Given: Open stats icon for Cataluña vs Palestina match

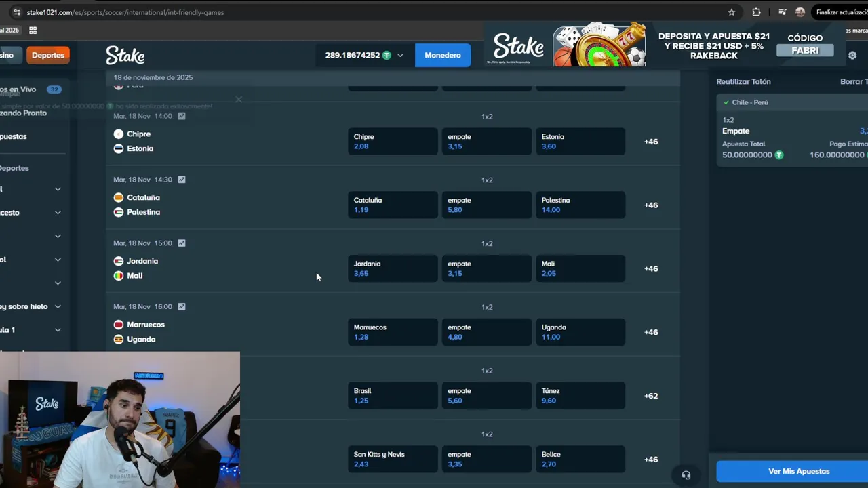Looking at the screenshot, I should [x=182, y=180].
